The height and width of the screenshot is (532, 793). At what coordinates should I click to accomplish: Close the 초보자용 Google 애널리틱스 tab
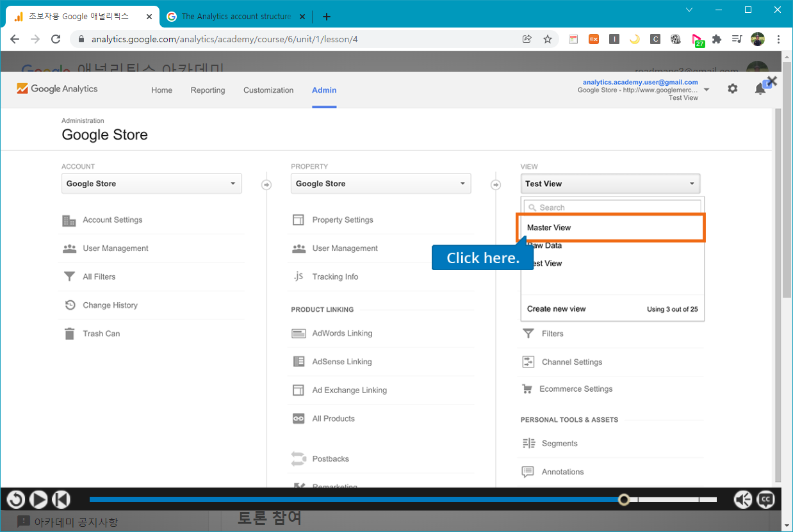149,17
